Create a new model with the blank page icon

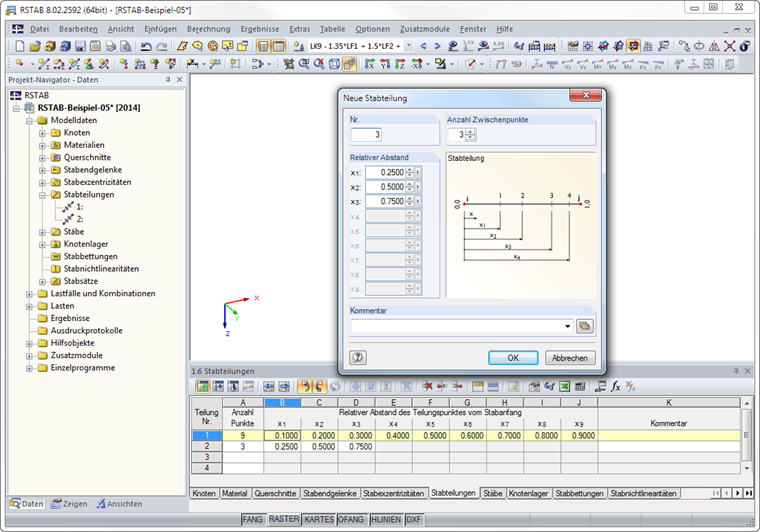tap(20, 46)
